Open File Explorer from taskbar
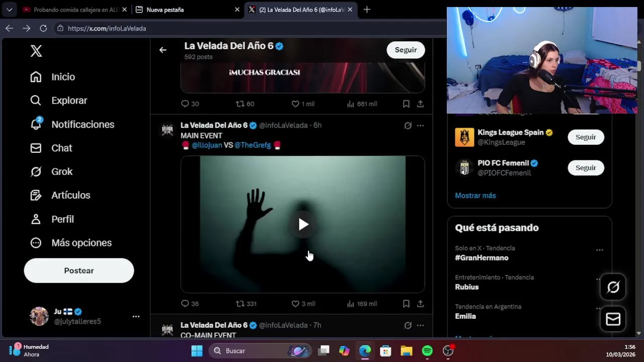This screenshot has height=362, width=644. (x=407, y=351)
